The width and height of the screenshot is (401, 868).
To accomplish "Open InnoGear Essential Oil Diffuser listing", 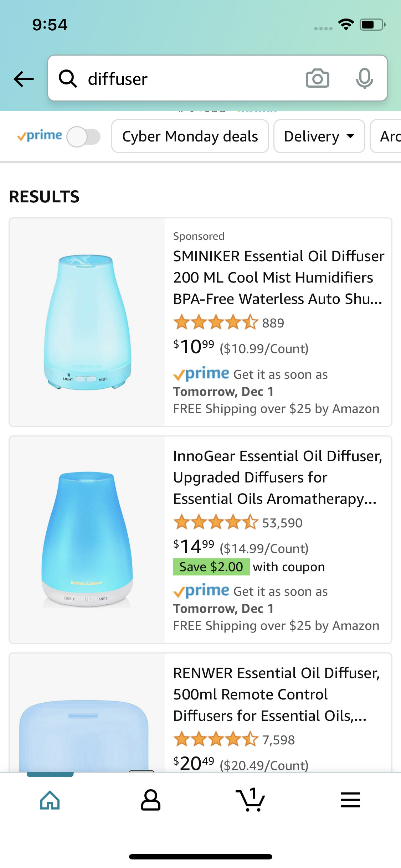I will click(x=277, y=477).
